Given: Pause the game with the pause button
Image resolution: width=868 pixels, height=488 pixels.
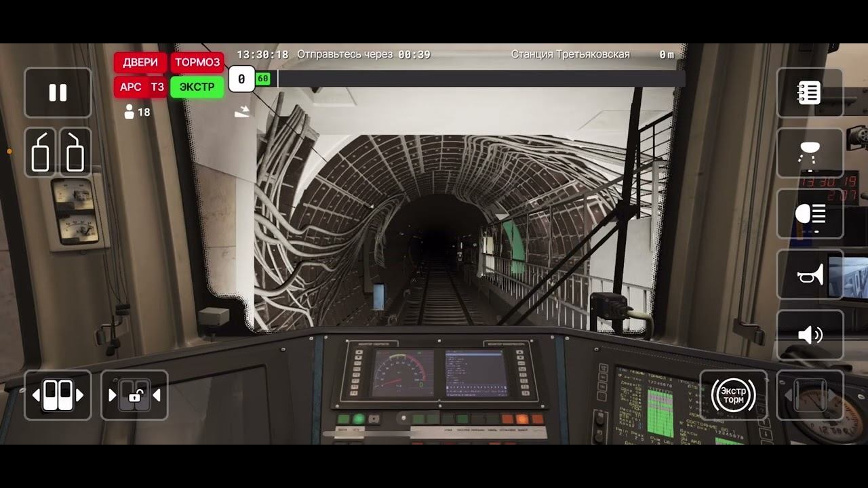Looking at the screenshot, I should pos(58,93).
